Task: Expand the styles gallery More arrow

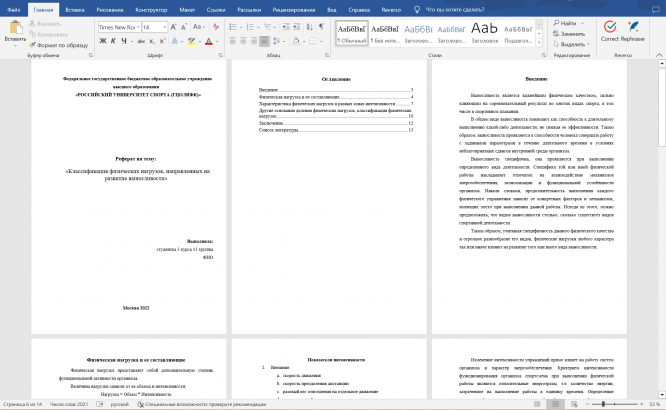Action: [539, 43]
